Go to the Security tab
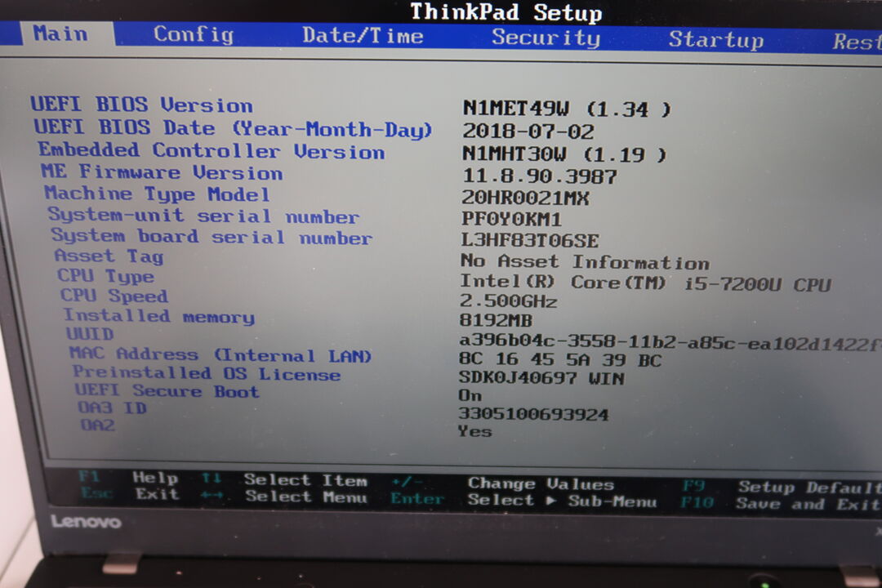 pos(546,38)
